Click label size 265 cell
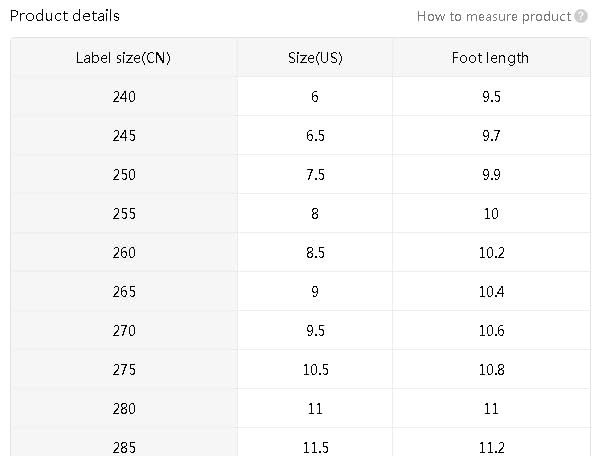The height and width of the screenshot is (472, 602). click(124, 291)
